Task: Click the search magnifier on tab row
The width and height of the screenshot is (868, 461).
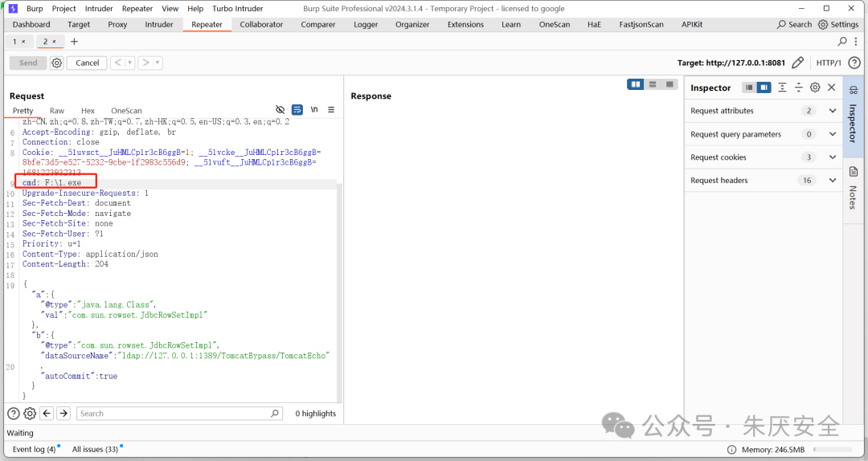Action: pos(842,42)
